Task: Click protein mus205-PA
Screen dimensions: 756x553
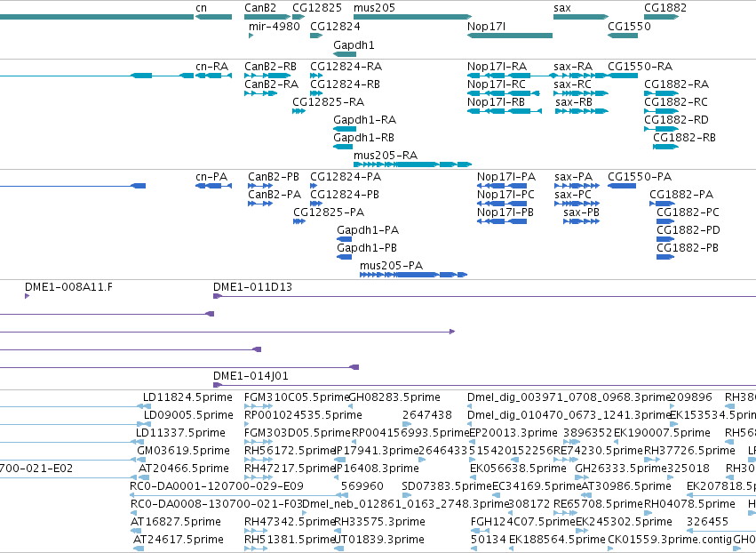Action: coord(414,275)
